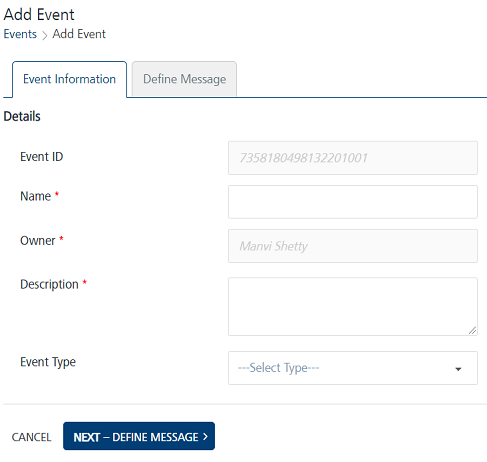487x462 pixels.
Task: Click the Description resize handle
Action: (472, 330)
